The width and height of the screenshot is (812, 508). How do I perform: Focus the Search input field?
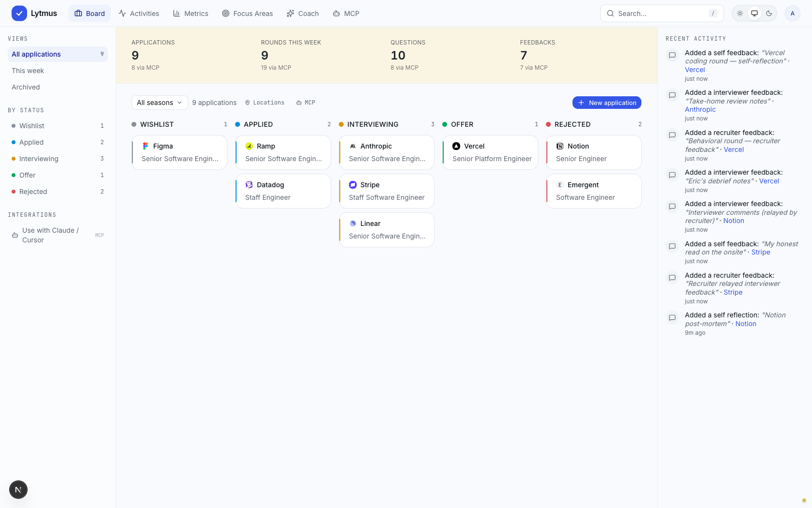click(662, 14)
